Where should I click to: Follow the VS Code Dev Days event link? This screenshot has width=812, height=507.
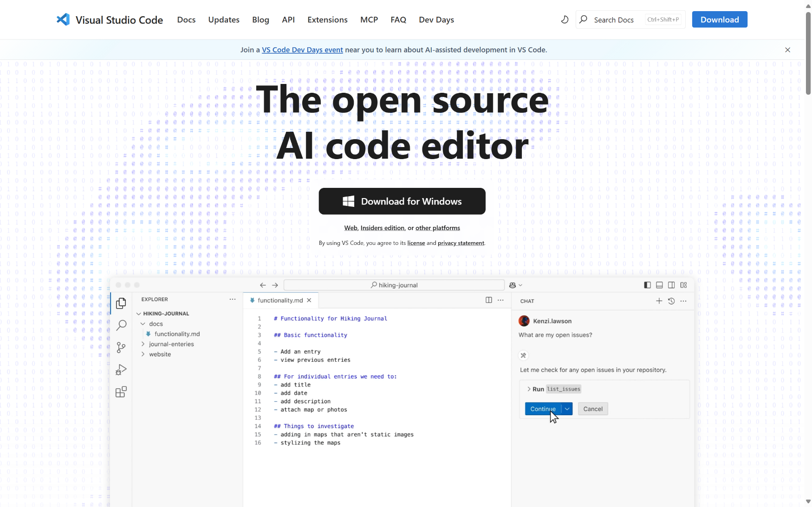(x=302, y=50)
